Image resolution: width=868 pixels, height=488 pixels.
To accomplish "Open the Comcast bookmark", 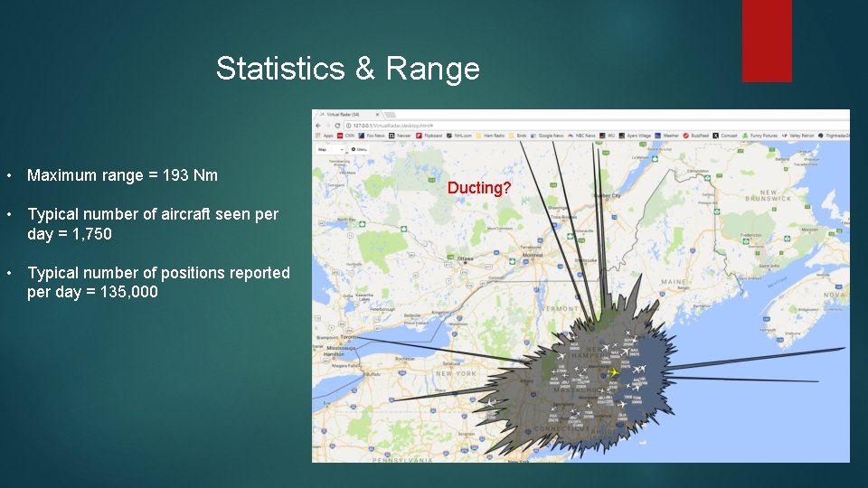I will coord(725,136).
